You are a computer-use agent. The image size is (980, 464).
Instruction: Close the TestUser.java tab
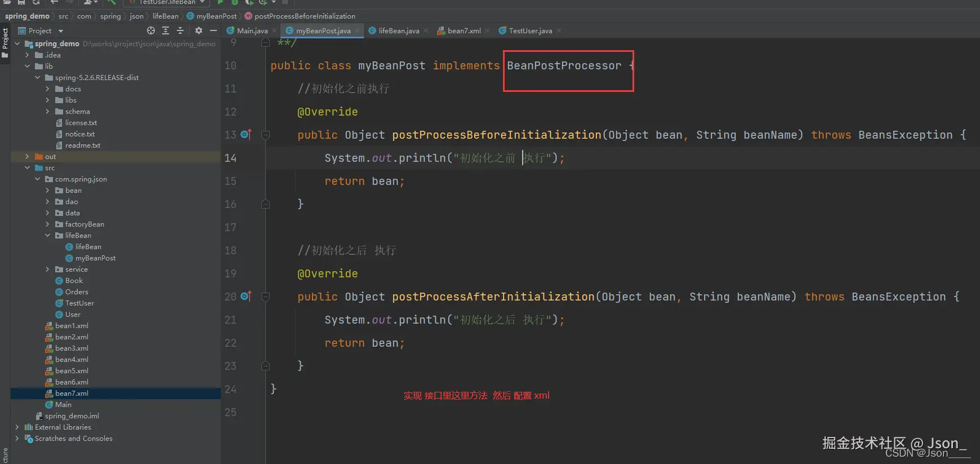(x=559, y=30)
